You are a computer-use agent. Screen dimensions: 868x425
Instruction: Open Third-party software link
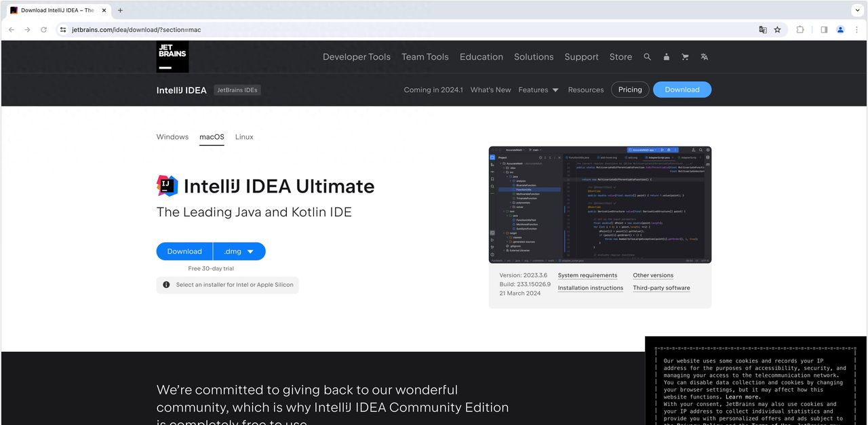[661, 288]
